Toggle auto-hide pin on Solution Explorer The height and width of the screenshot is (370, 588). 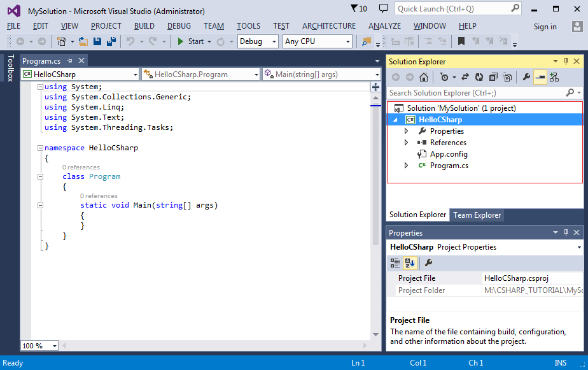[x=566, y=61]
